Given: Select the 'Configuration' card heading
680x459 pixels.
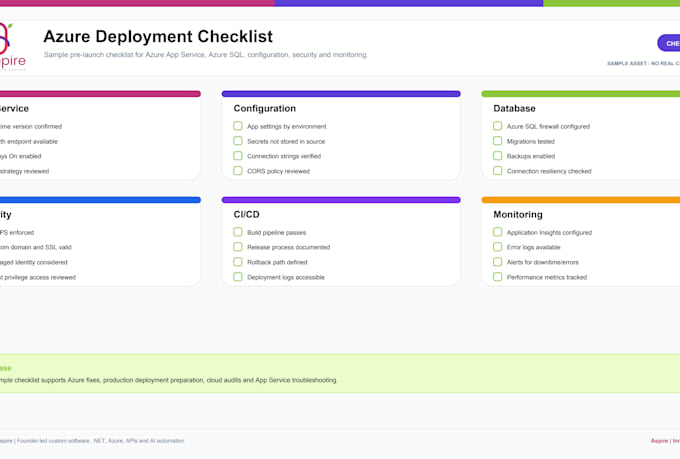Looking at the screenshot, I should point(265,108).
